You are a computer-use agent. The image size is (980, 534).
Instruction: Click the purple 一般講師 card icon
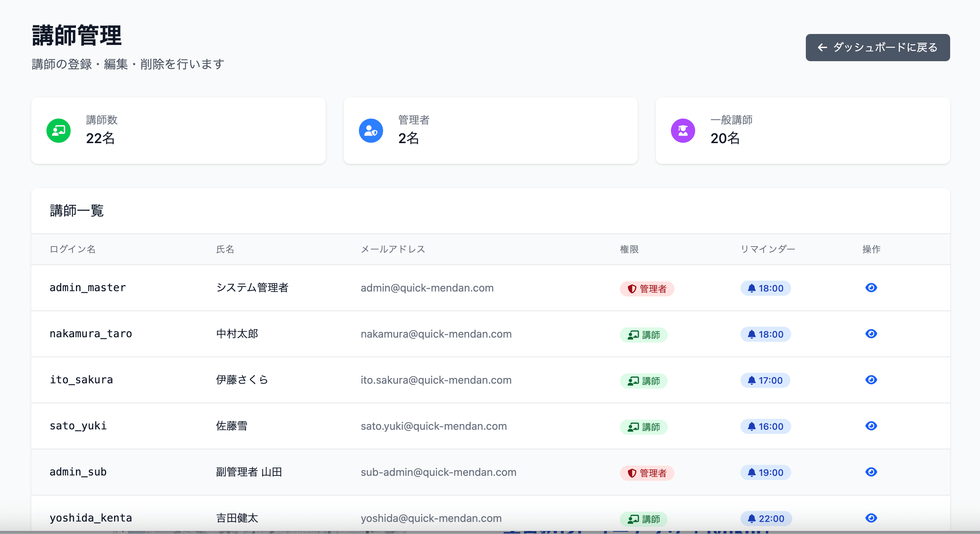683,130
